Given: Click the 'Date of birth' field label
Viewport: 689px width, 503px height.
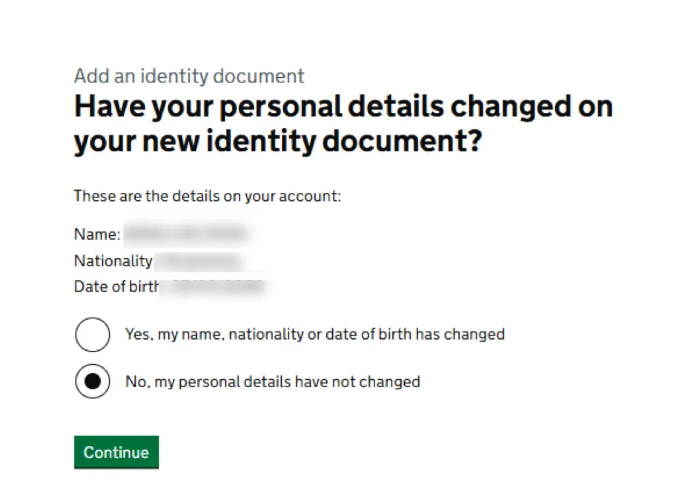Looking at the screenshot, I should click(x=117, y=286).
